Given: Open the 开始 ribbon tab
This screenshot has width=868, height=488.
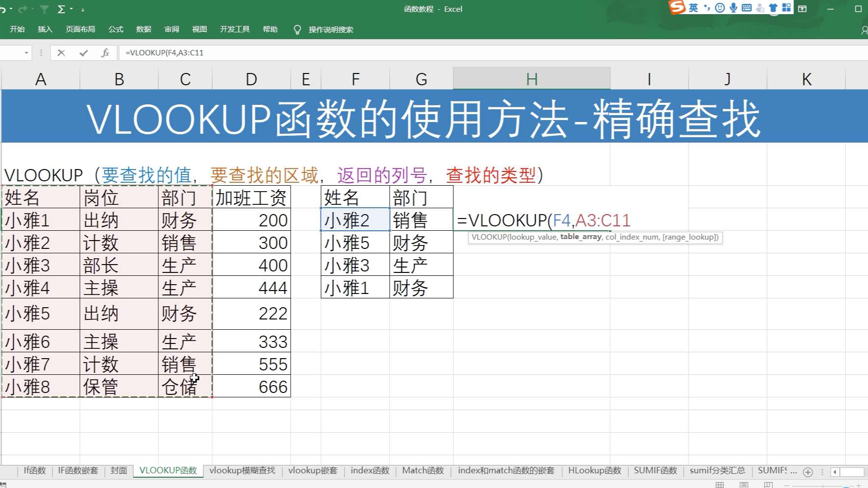Looking at the screenshot, I should coord(17,29).
